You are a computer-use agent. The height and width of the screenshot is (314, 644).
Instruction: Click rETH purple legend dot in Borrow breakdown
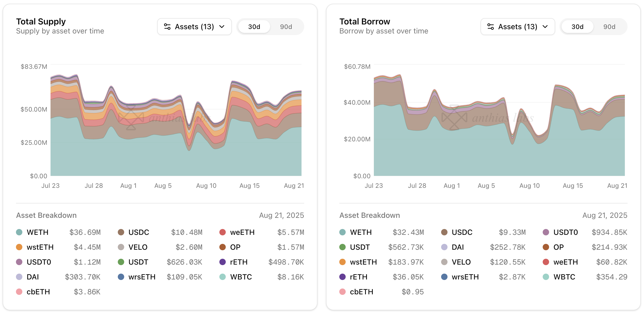click(x=342, y=277)
